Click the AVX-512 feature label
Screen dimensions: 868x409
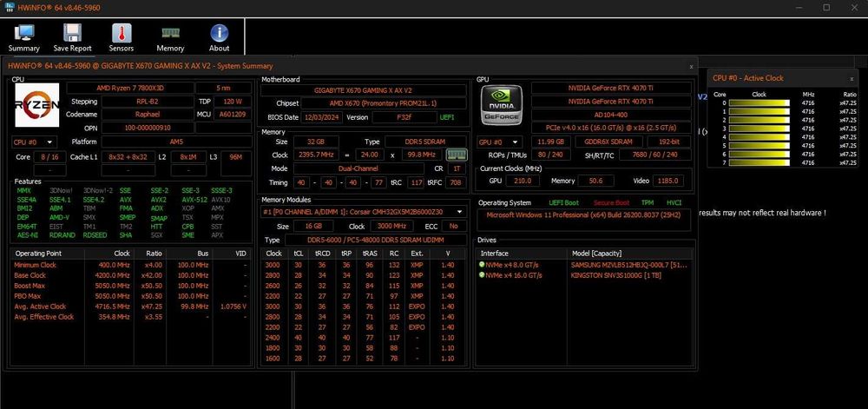click(x=194, y=200)
